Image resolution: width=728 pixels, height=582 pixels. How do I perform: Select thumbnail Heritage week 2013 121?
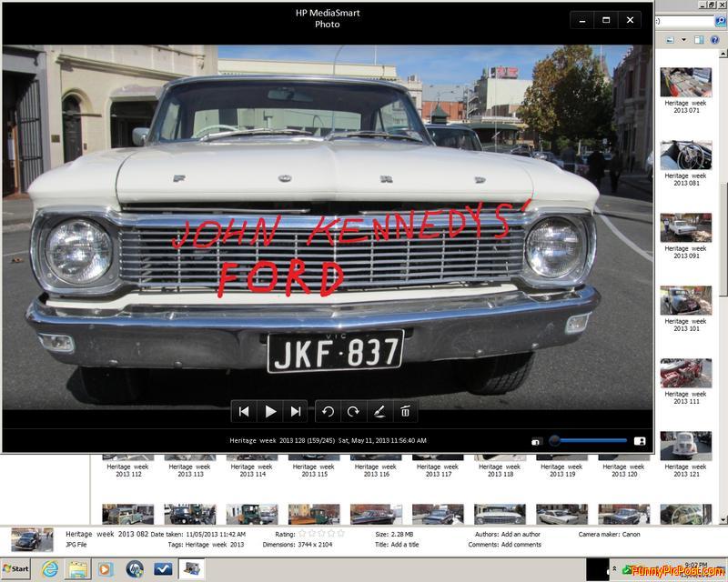point(686,446)
